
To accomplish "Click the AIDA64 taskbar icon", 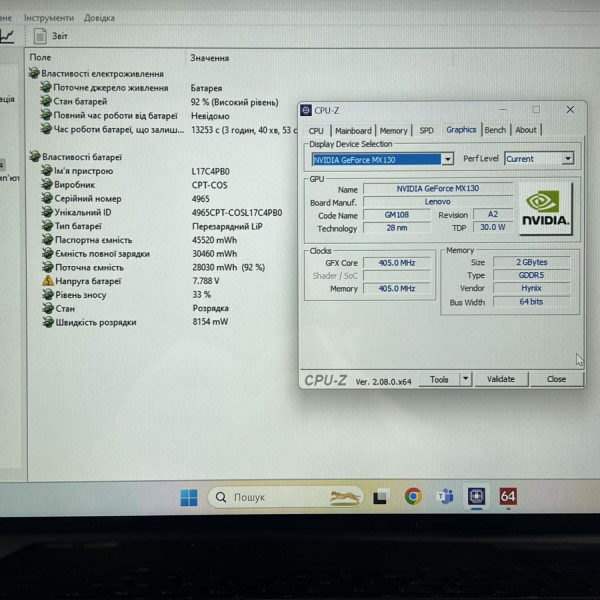I will (x=508, y=496).
